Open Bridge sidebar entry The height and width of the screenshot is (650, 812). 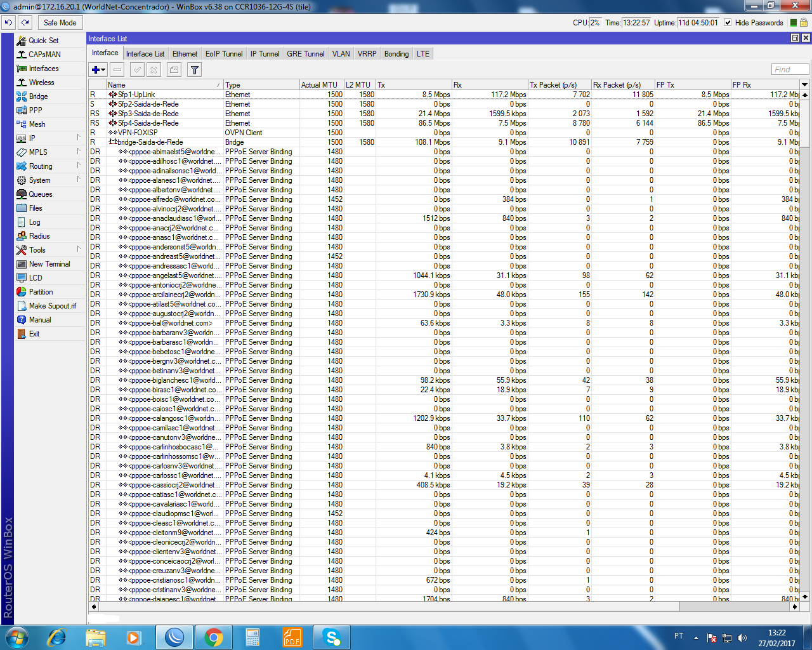38,96
